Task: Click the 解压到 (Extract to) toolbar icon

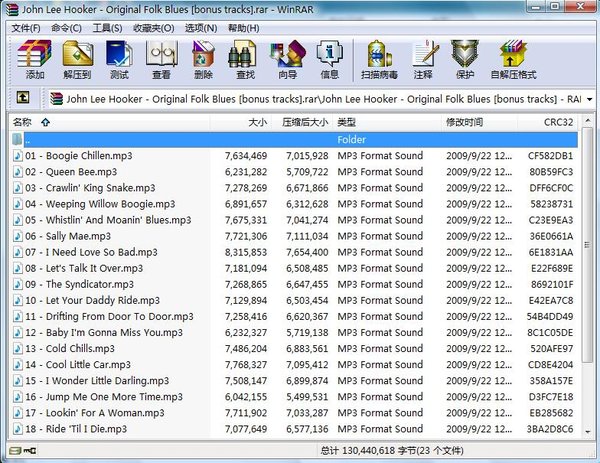Action: click(78, 59)
